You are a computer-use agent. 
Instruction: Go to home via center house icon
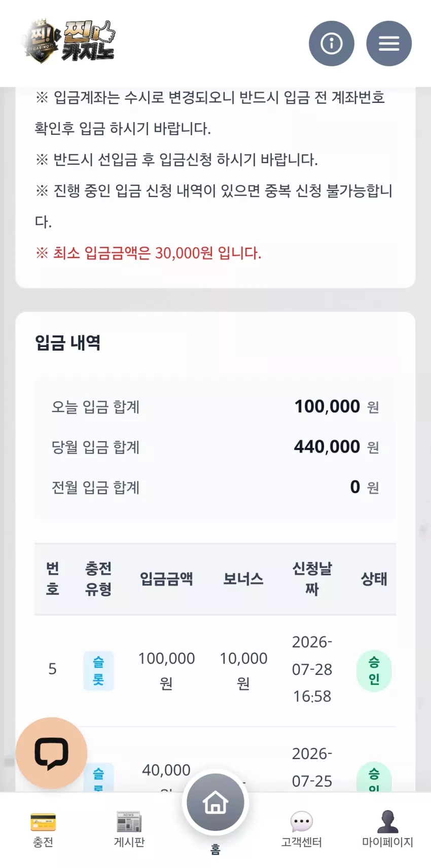pos(215,803)
